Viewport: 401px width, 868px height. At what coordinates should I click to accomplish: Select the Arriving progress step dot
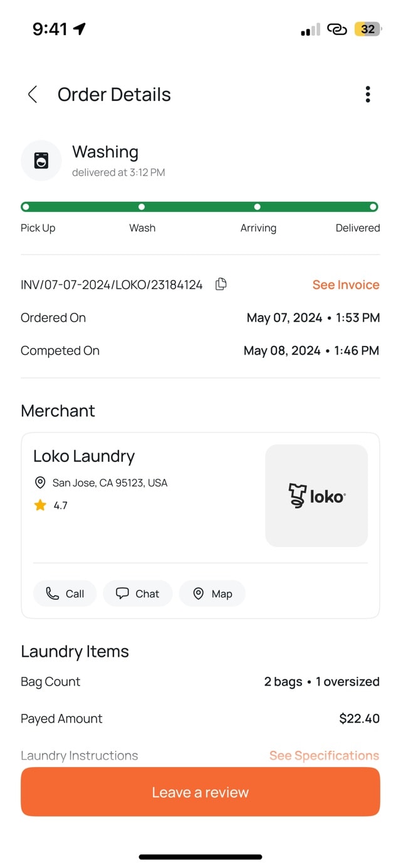coord(258,207)
